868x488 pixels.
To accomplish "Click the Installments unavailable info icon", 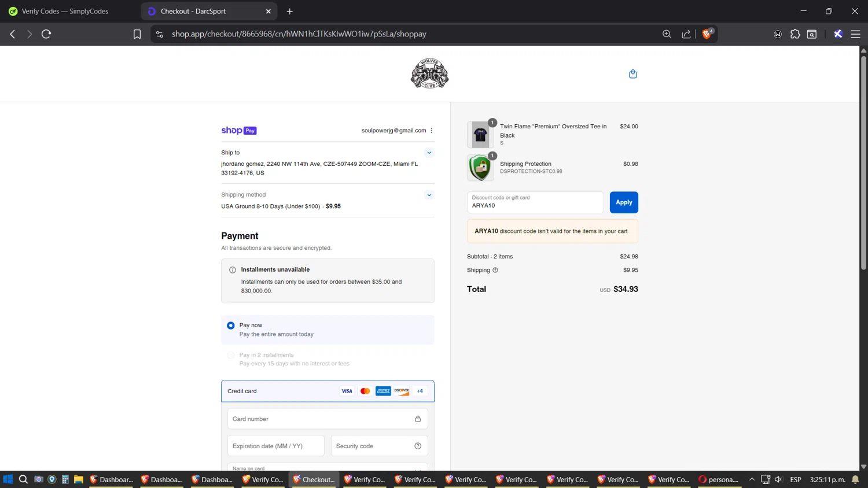I will tap(233, 270).
